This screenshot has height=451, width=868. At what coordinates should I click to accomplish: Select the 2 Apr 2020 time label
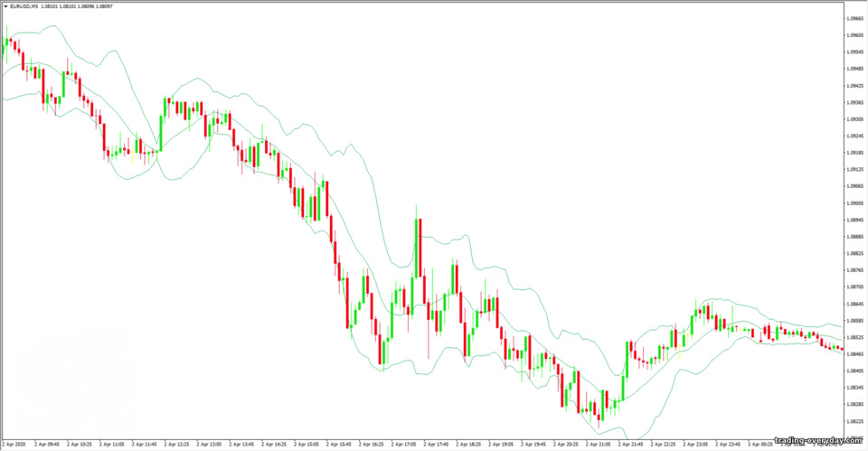14,445
